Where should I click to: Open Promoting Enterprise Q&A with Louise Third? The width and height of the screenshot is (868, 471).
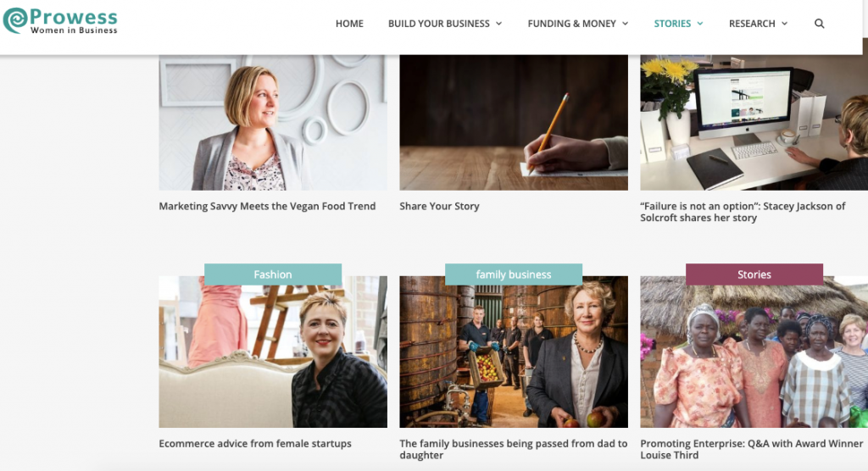pyautogui.click(x=751, y=449)
